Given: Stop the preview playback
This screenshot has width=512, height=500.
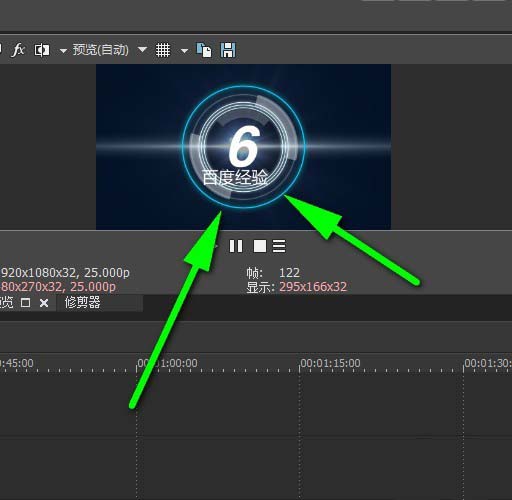Looking at the screenshot, I should click(260, 246).
